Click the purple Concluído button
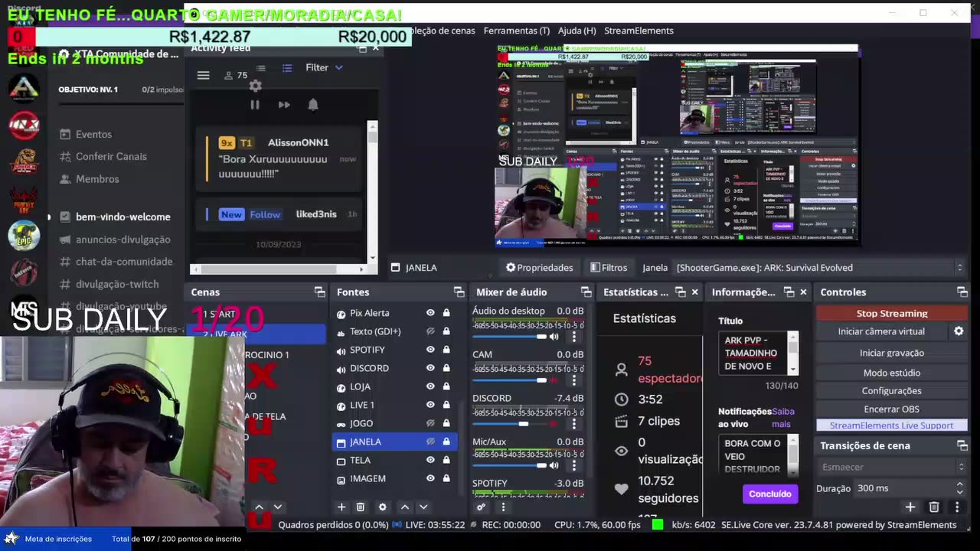The height and width of the screenshot is (551, 980). tap(770, 494)
